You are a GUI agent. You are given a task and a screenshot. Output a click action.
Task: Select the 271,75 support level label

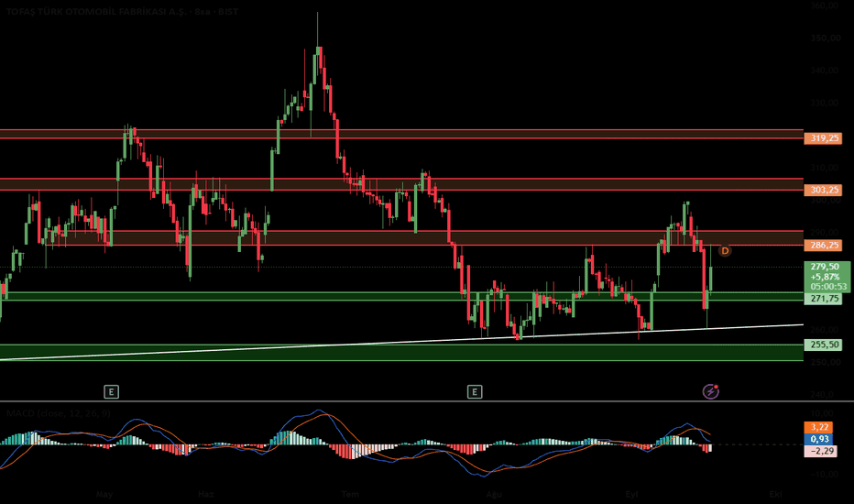(x=824, y=299)
